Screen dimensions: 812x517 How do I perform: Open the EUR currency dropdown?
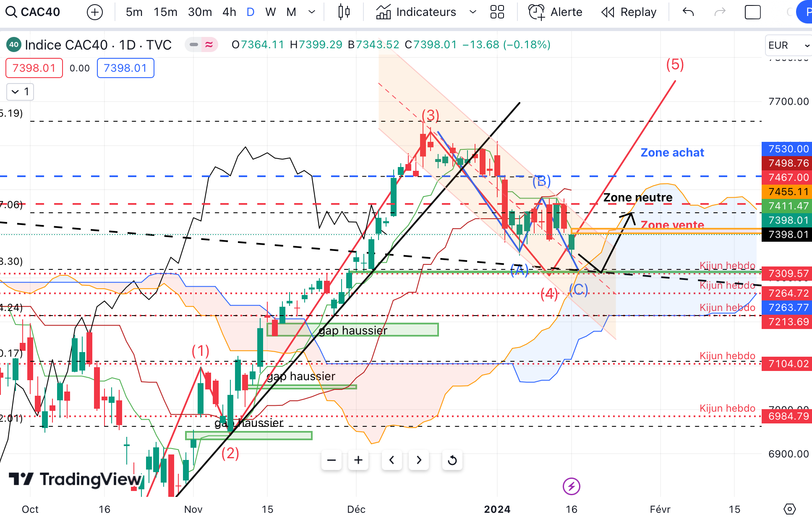788,45
